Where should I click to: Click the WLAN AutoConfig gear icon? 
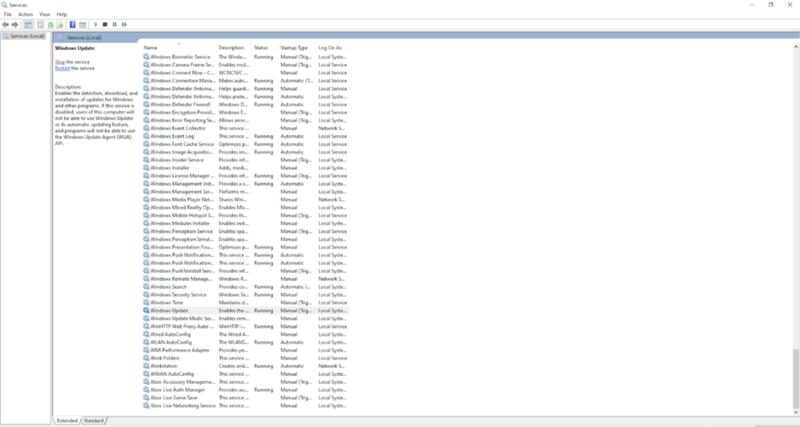coord(146,342)
